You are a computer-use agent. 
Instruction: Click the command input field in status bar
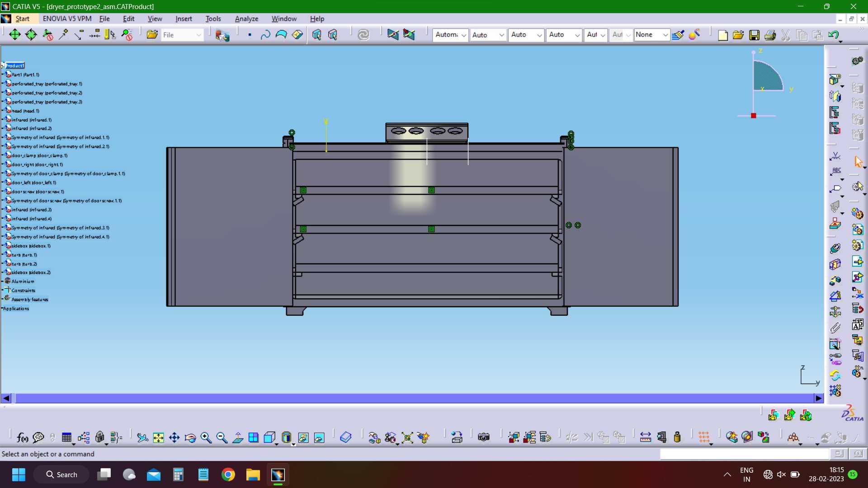(744, 454)
